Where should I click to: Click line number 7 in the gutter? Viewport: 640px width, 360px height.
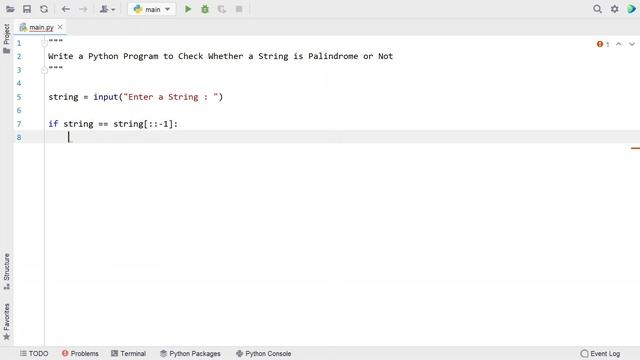[19, 124]
